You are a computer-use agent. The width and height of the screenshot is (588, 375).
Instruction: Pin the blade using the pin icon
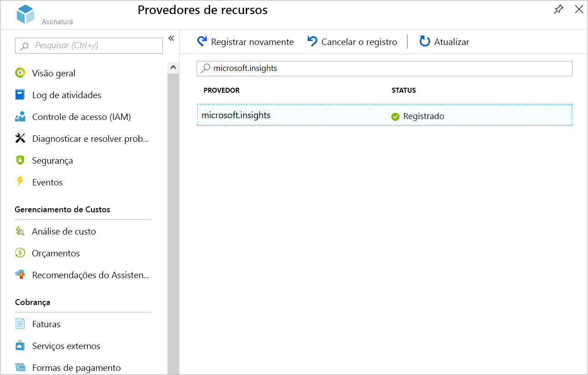558,10
